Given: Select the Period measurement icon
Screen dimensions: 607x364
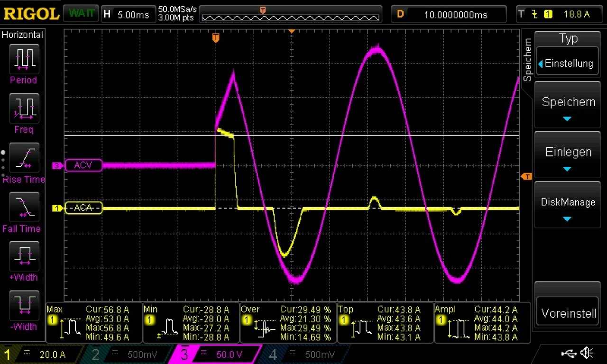Looking at the screenshot, I should [x=24, y=59].
